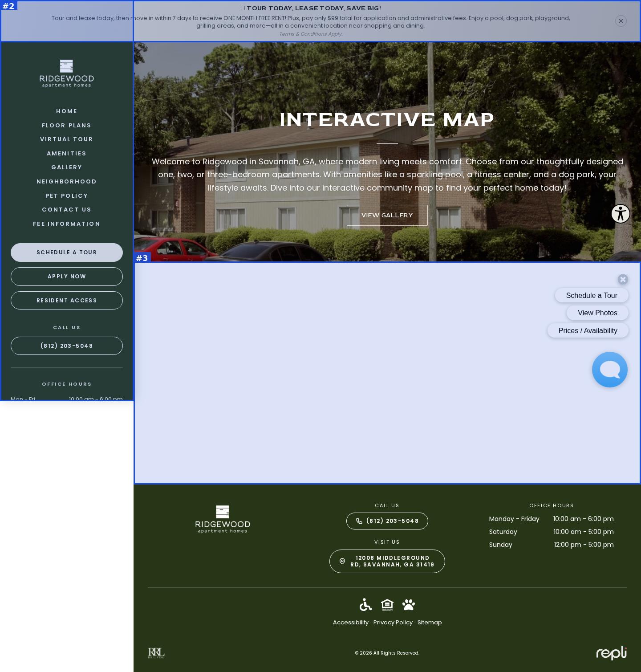Choose the View Photos chat bubble
The height and width of the screenshot is (672, 641).
(x=597, y=313)
